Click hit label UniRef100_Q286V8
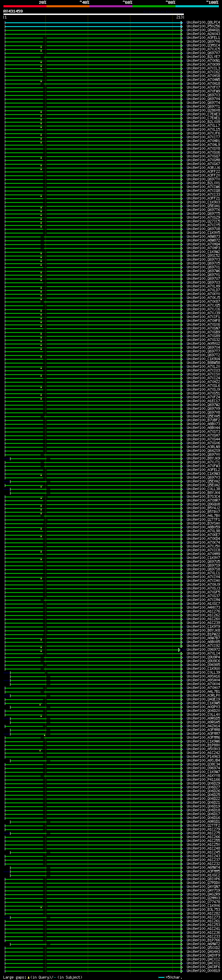Viewport: 222px width, 980px height. (198, 111)
